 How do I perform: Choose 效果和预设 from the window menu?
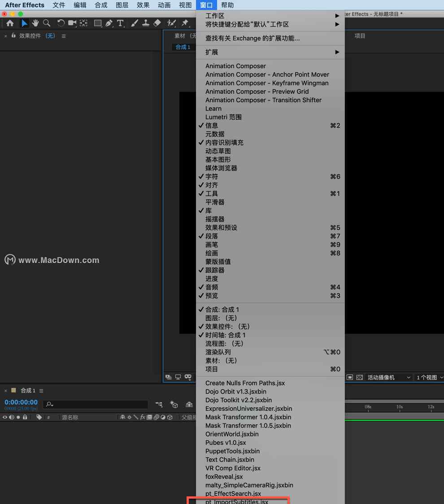point(270,228)
